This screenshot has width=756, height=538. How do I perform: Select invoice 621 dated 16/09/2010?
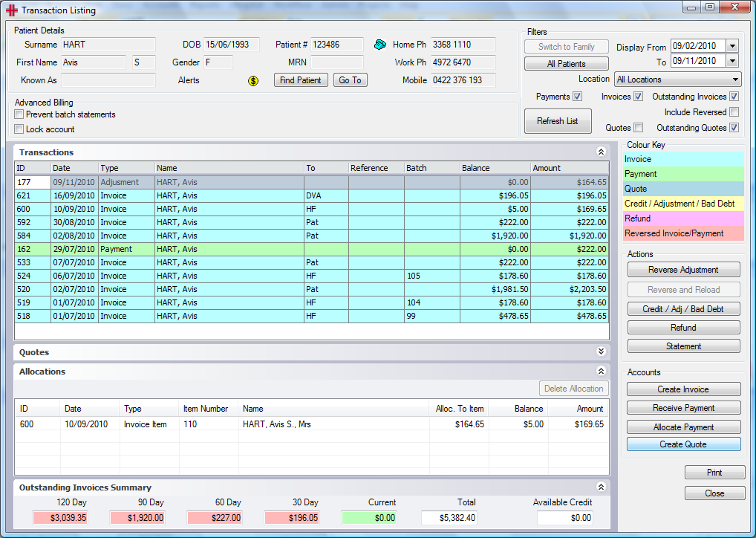[x=311, y=196]
